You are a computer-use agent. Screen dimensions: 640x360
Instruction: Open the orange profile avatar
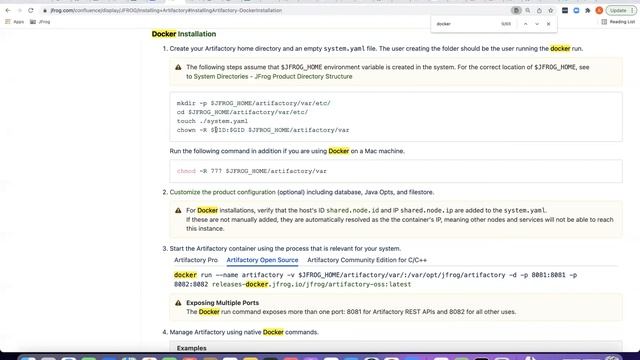(x=599, y=11)
